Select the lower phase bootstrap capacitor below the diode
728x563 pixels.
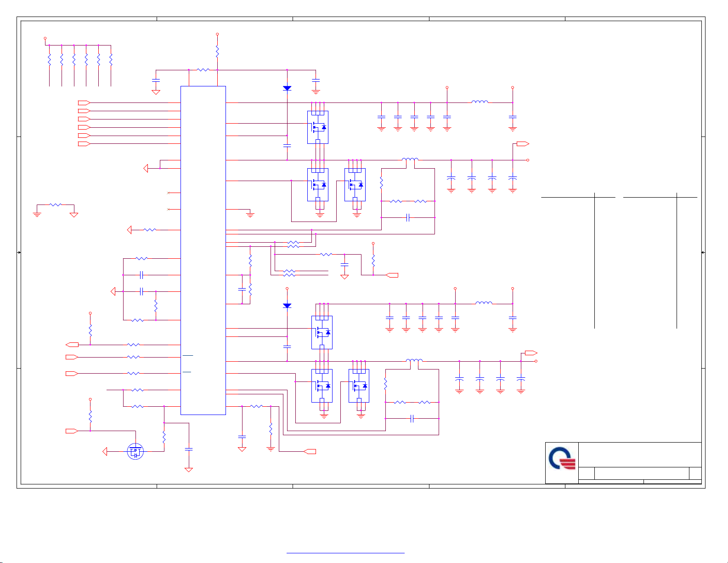[287, 346]
